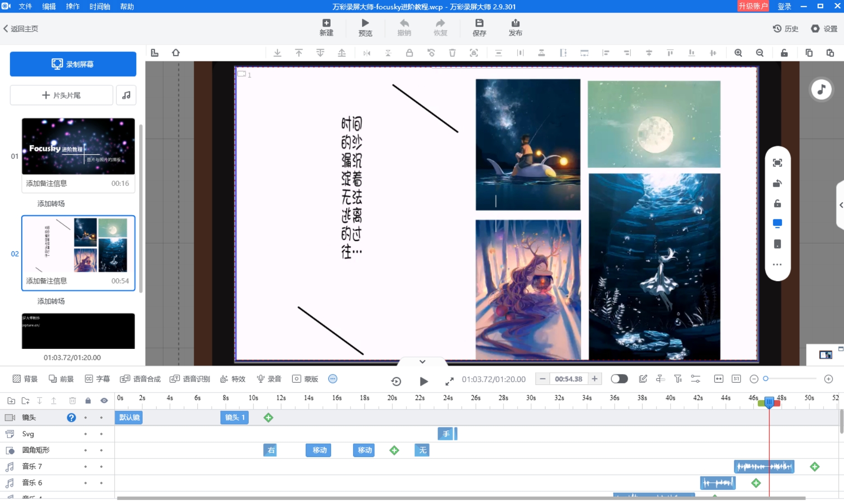Click the replay-from-start icon
The height and width of the screenshot is (504, 844).
tap(396, 381)
